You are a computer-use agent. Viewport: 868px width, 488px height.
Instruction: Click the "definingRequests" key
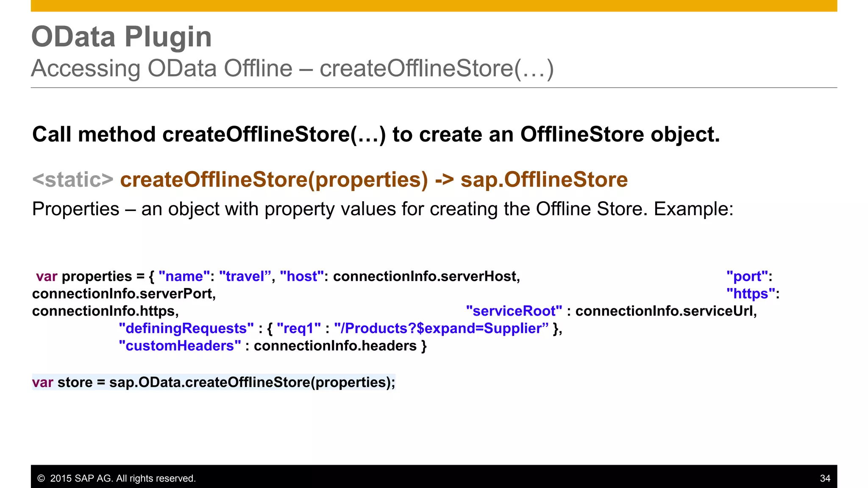click(186, 328)
